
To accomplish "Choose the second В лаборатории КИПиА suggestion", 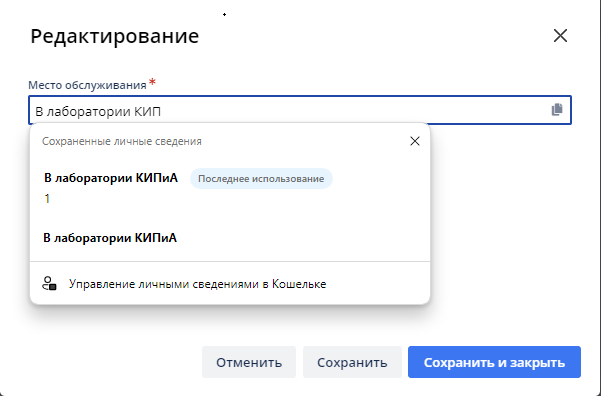I will (x=230, y=238).
